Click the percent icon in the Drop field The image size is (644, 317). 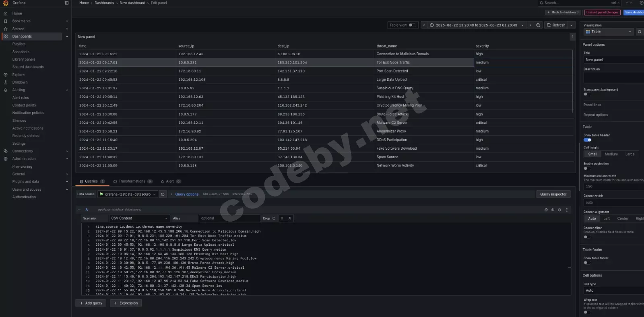click(x=290, y=218)
